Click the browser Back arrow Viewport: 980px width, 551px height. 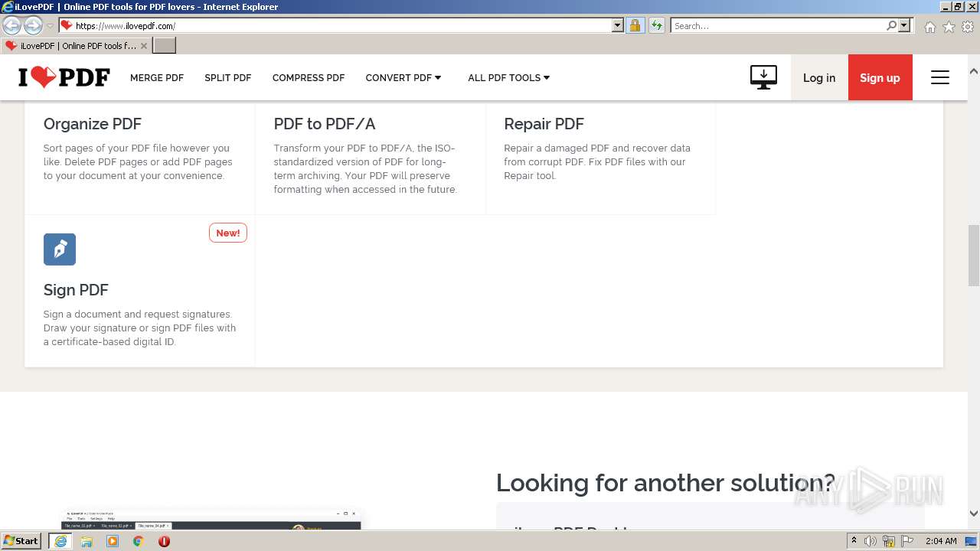click(12, 25)
